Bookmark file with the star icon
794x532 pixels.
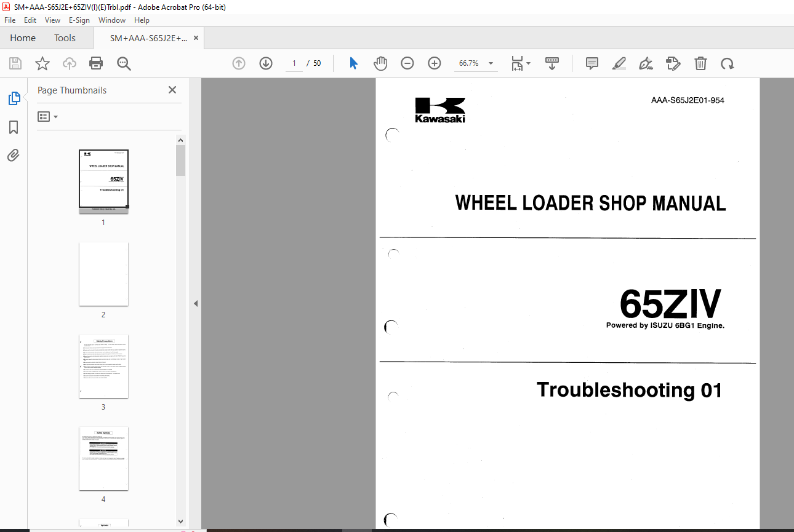42,63
